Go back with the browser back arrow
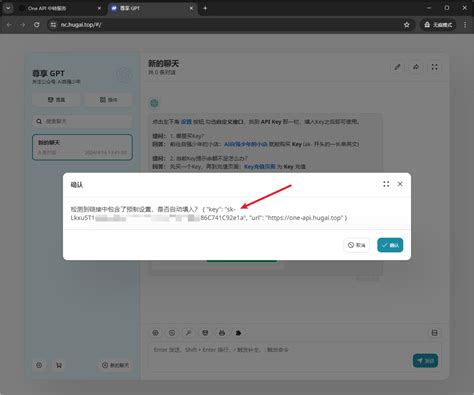The image size is (474, 395). click(x=9, y=25)
